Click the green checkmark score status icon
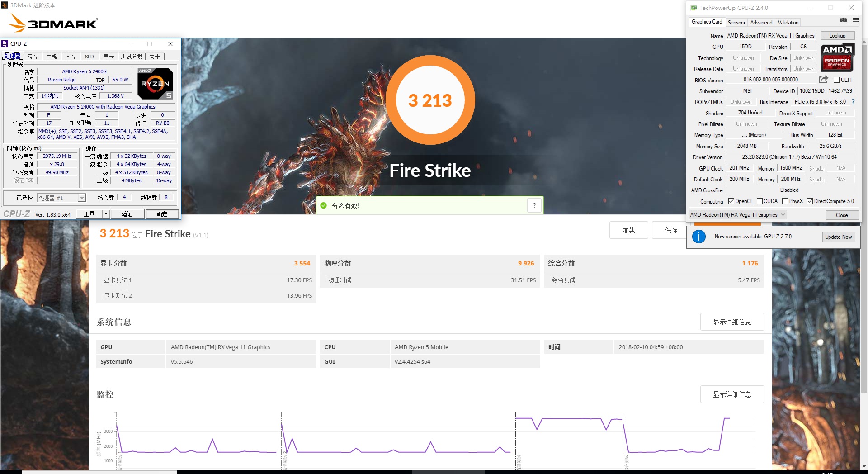Image resolution: width=868 pixels, height=474 pixels. [x=323, y=205]
